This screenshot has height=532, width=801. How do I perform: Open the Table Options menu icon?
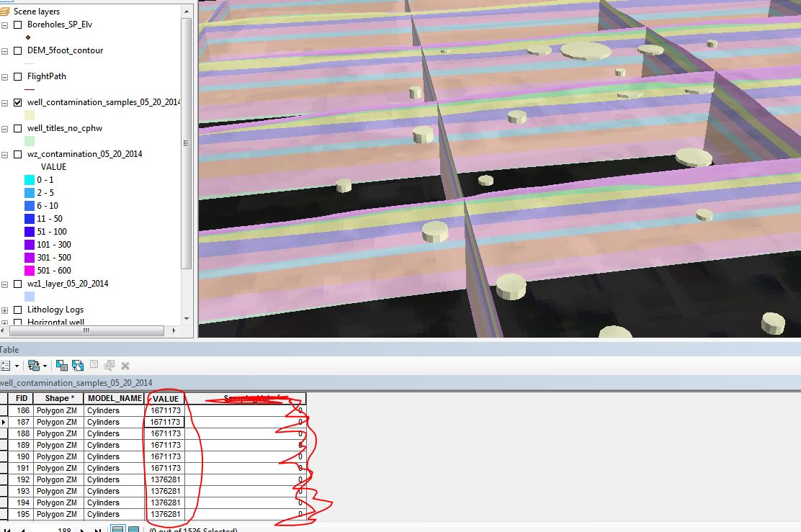(6, 366)
